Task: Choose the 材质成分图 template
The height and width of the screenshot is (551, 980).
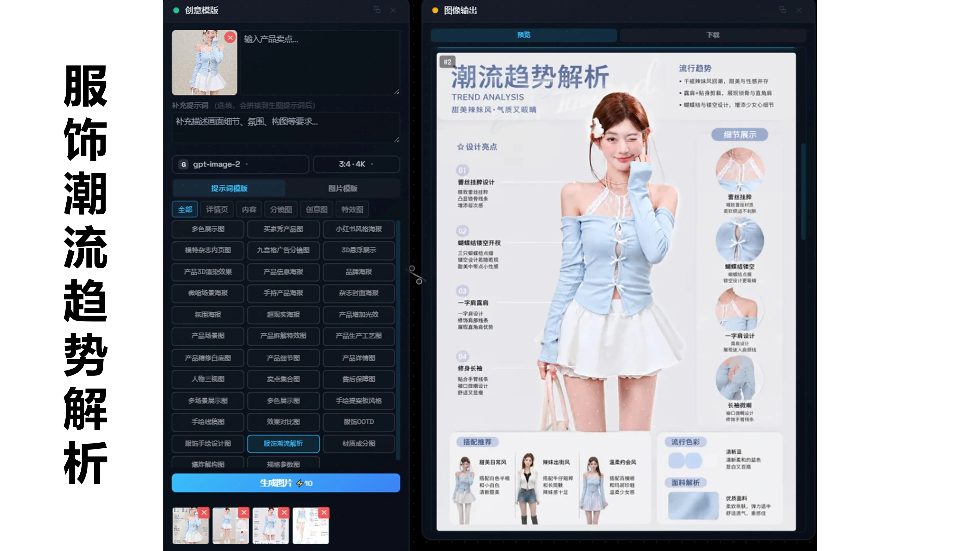Action: pyautogui.click(x=358, y=443)
